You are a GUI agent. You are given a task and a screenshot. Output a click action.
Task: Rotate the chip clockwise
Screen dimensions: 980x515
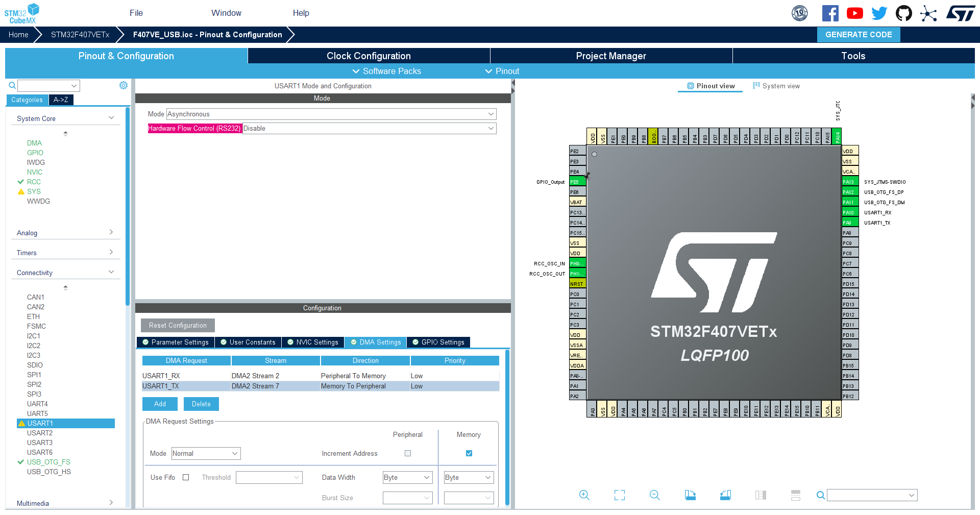(x=690, y=495)
